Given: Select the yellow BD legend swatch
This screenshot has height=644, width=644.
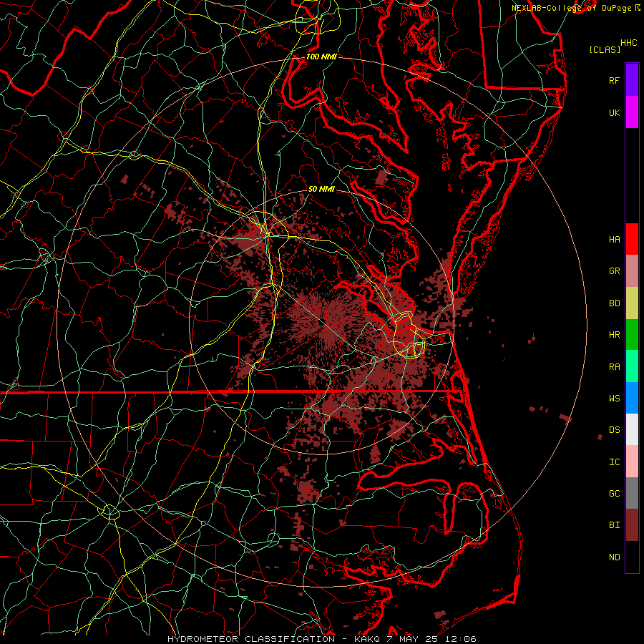Looking at the screenshot, I should 632,303.
